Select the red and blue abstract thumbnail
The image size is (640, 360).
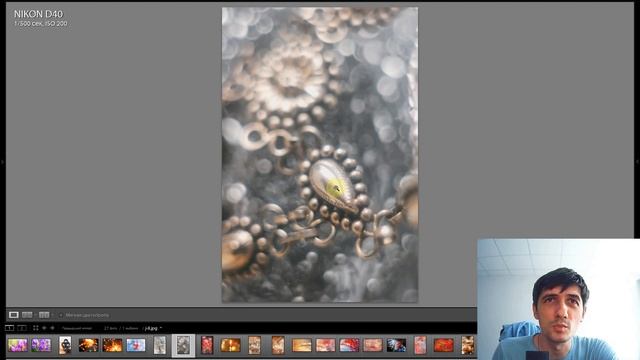tap(349, 345)
